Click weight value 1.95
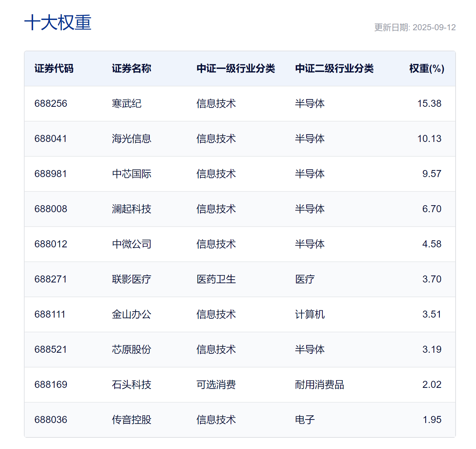Viewport: 476px width, 449px height. 432,420
